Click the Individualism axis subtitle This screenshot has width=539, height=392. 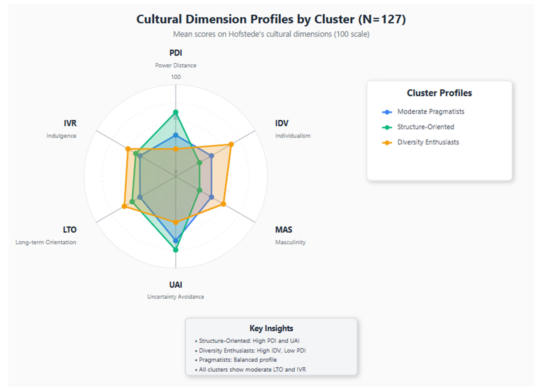coord(293,136)
